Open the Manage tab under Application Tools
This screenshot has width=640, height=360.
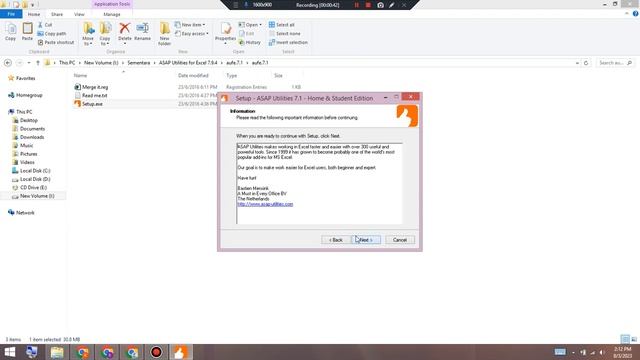click(x=112, y=14)
